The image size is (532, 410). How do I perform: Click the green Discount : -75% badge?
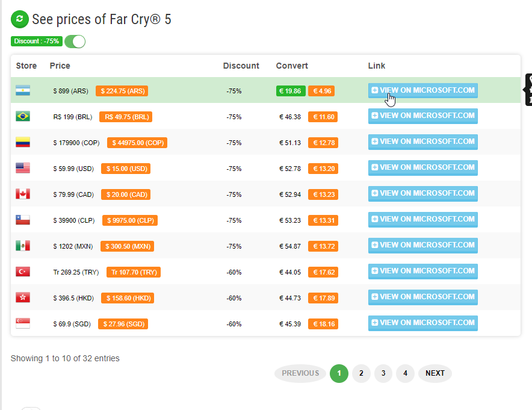tap(36, 42)
